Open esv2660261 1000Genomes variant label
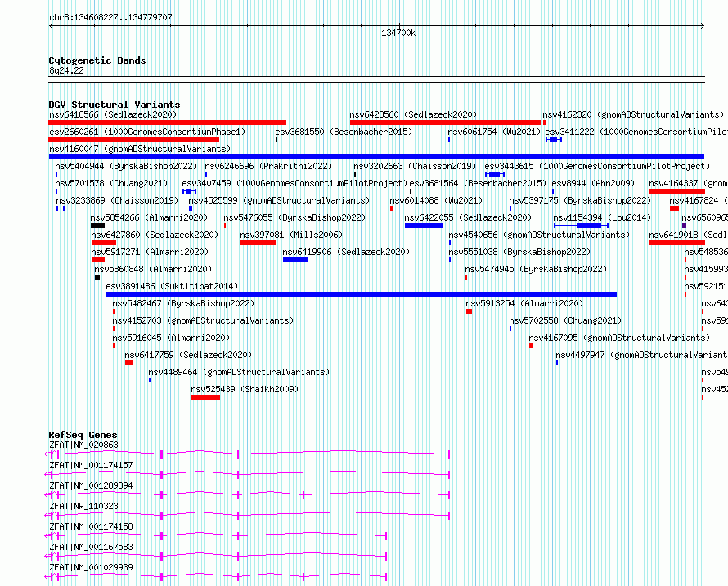This screenshot has height=586, width=728. (147, 132)
